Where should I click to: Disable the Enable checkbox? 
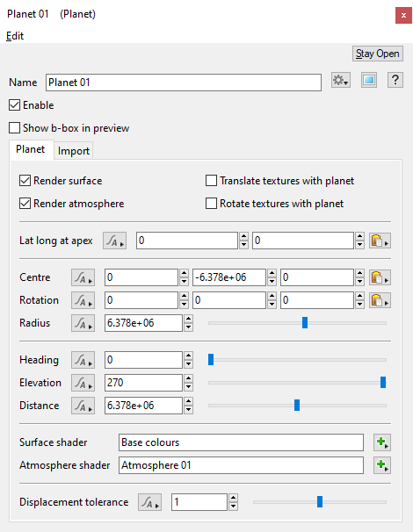click(15, 105)
